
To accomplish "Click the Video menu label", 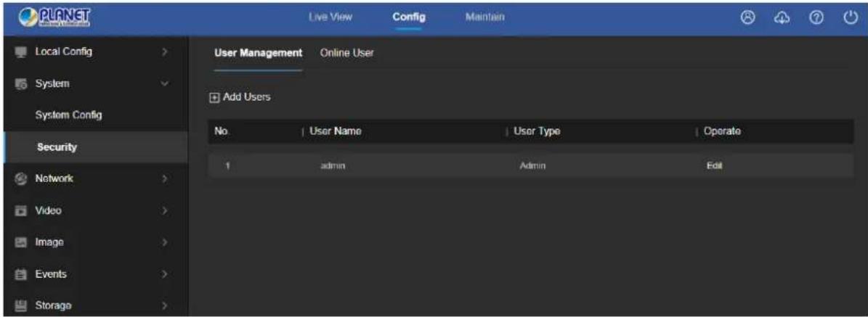I will pyautogui.click(x=48, y=211).
